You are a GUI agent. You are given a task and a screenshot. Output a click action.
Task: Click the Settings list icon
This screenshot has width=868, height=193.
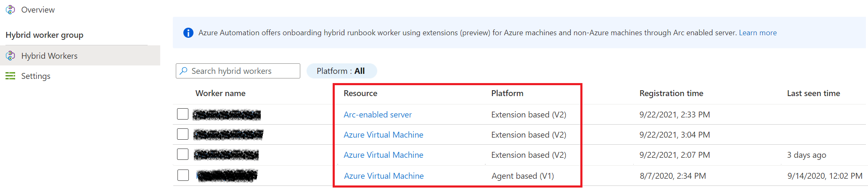pos(11,76)
